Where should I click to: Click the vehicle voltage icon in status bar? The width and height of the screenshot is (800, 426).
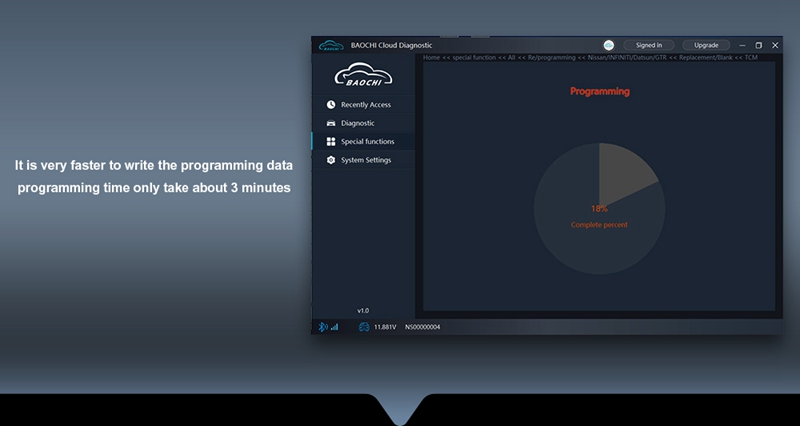click(x=364, y=327)
